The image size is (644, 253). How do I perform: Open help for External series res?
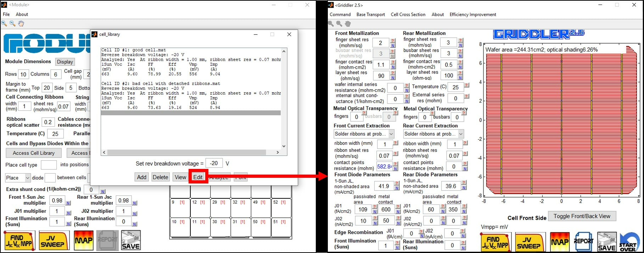(x=467, y=96)
